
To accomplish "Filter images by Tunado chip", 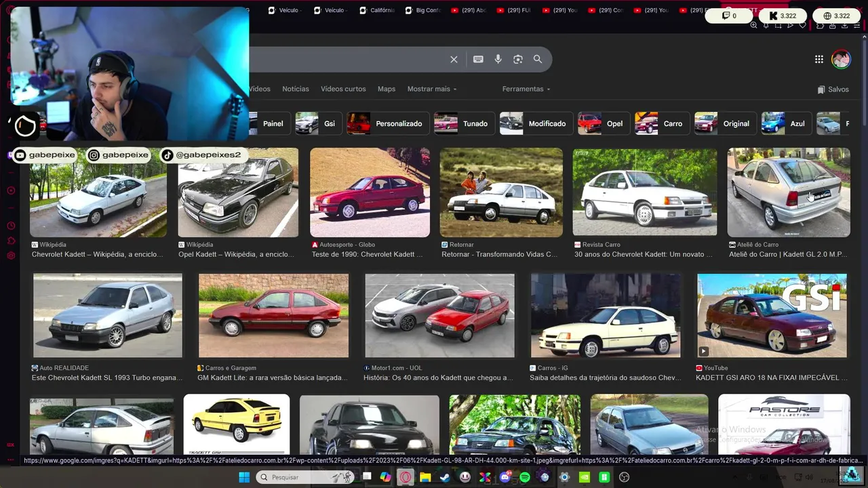I will click(463, 123).
